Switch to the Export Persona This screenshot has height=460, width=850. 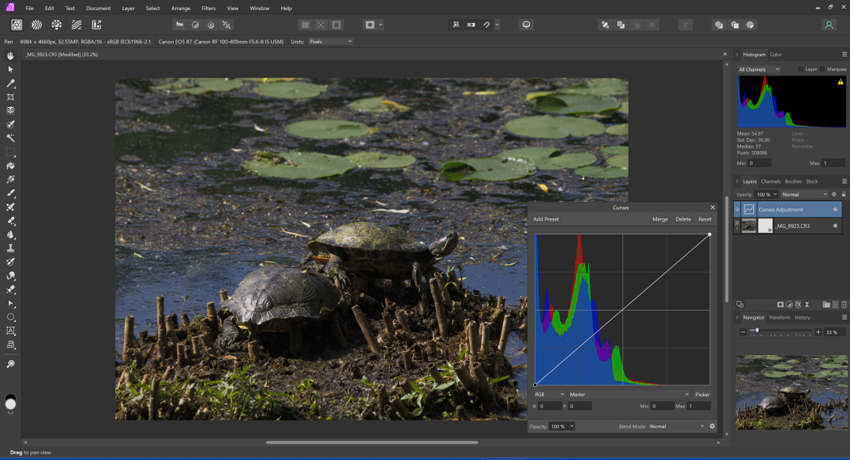coord(96,25)
